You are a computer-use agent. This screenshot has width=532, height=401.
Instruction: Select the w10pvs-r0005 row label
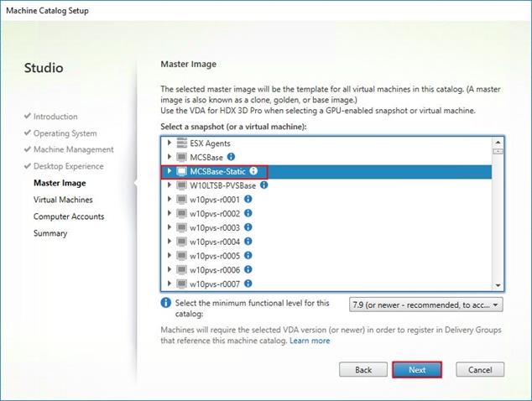215,256
